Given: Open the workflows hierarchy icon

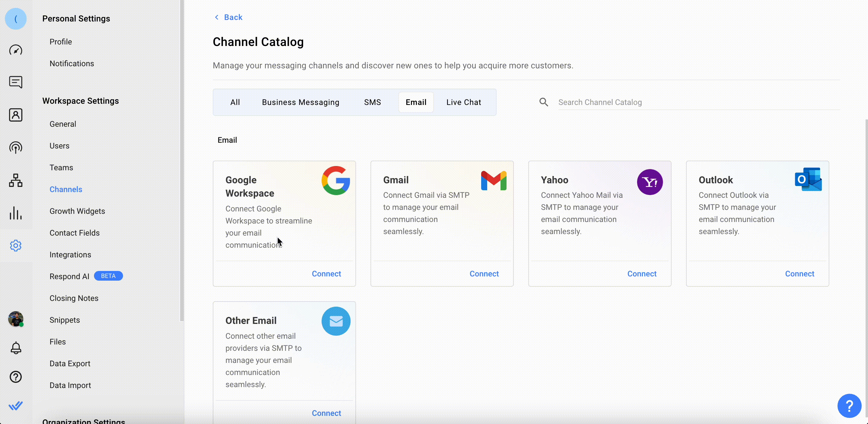Looking at the screenshot, I should point(15,180).
